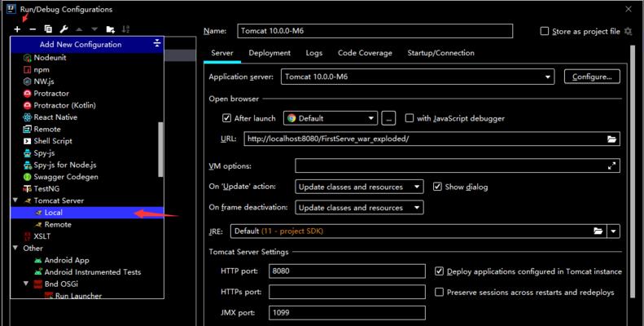Open On frame deactivation dropdown
644x326 pixels.
(359, 208)
